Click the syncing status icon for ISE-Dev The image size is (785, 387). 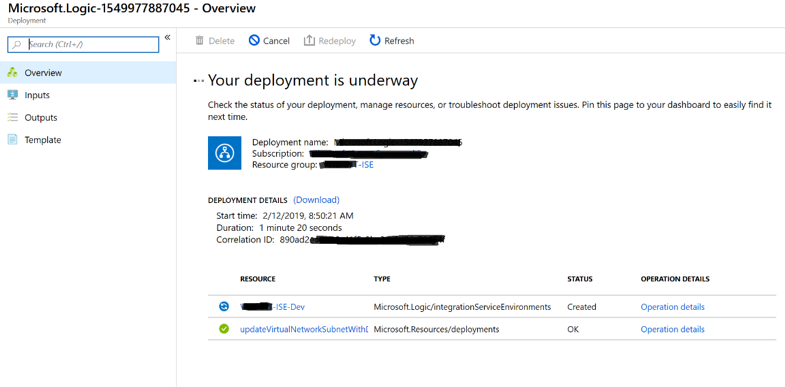224,306
